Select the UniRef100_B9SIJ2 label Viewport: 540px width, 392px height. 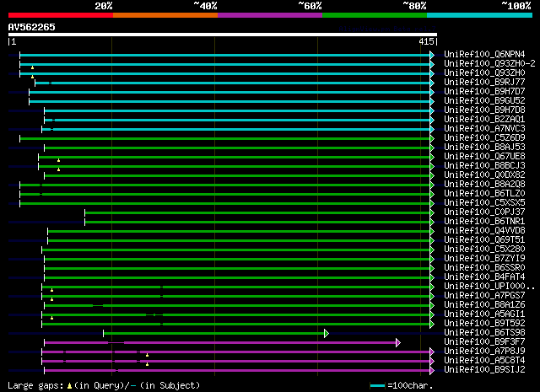[x=484, y=370]
